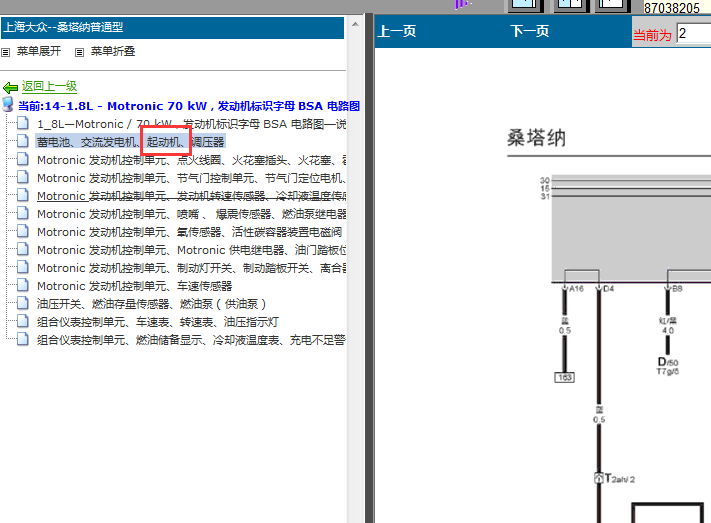Click left panel scrollbar up arrow
This screenshot has height=523, width=711.
click(356, 24)
